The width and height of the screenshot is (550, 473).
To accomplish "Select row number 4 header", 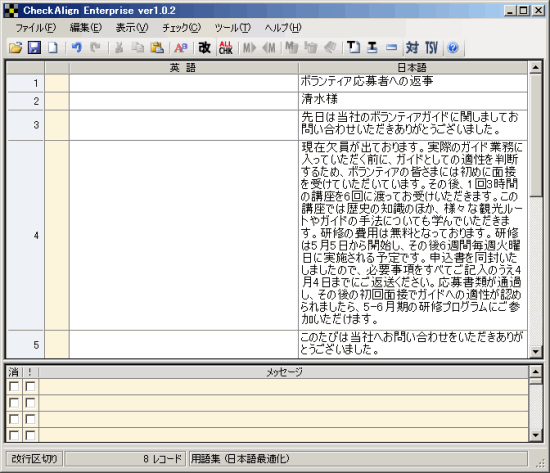I will click(x=26, y=235).
